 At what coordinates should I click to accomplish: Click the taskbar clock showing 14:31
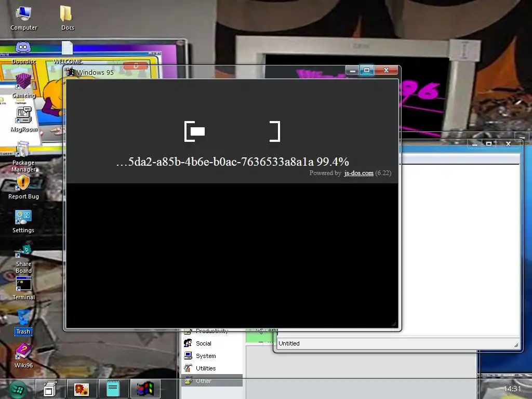[x=512, y=389]
